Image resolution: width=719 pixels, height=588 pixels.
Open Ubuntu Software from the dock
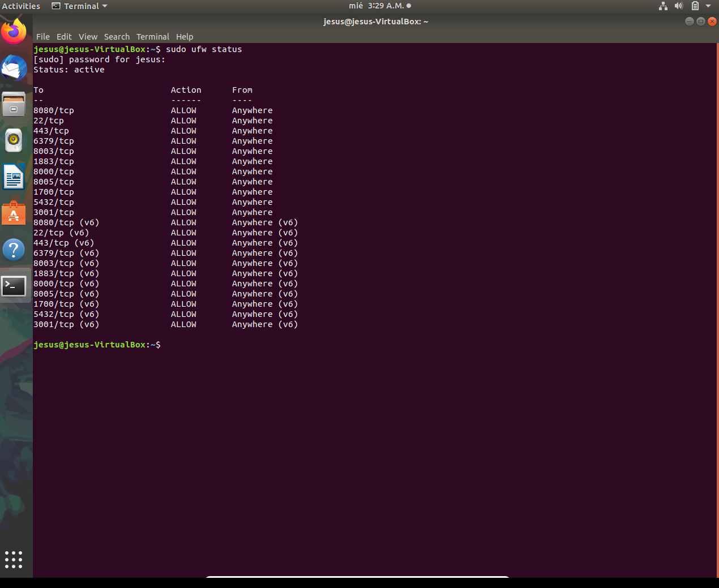pos(14,213)
